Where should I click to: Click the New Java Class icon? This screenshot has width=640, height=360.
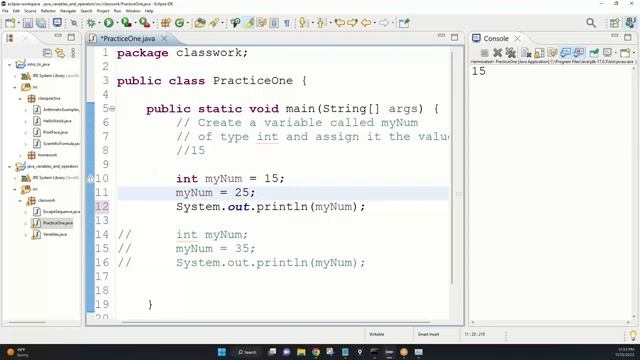point(179,23)
